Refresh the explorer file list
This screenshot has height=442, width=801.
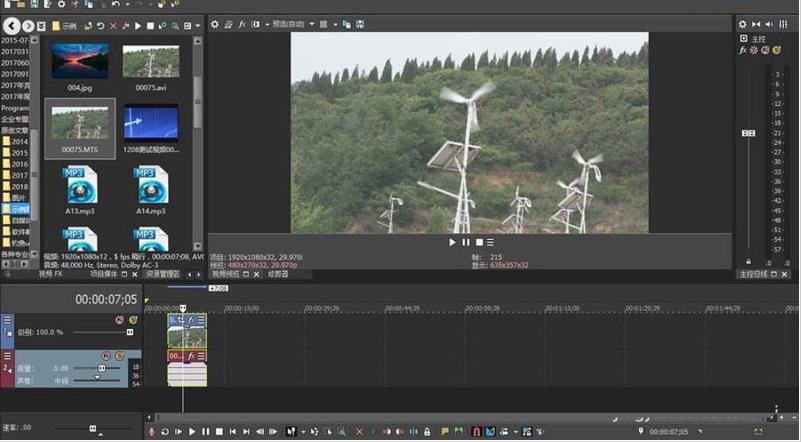click(101, 26)
